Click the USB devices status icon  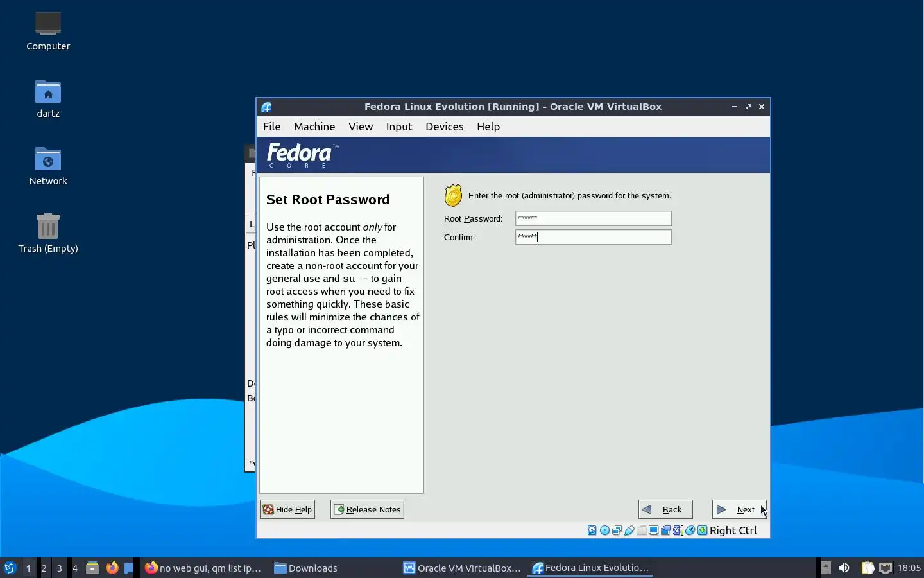[629, 530]
